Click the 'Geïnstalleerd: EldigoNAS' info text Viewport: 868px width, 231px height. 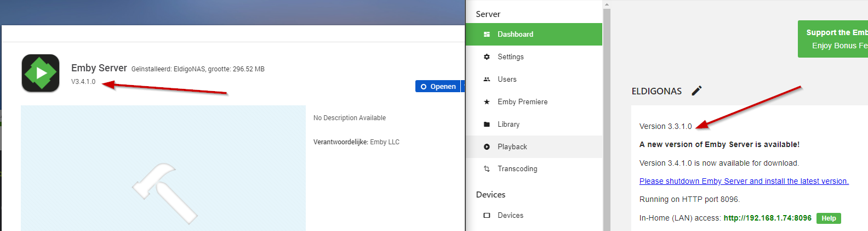click(198, 69)
